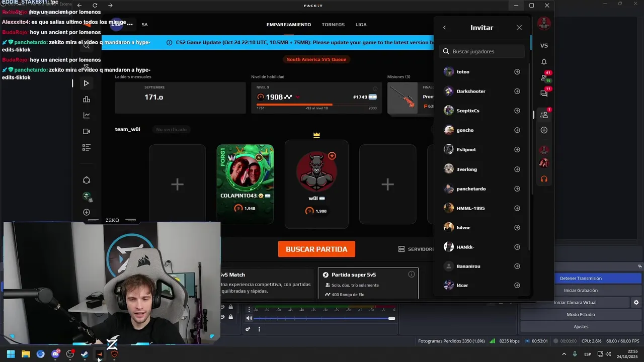Open the Ladders mensuales SEPTIEMBRE card
The image size is (644, 362).
181,98
